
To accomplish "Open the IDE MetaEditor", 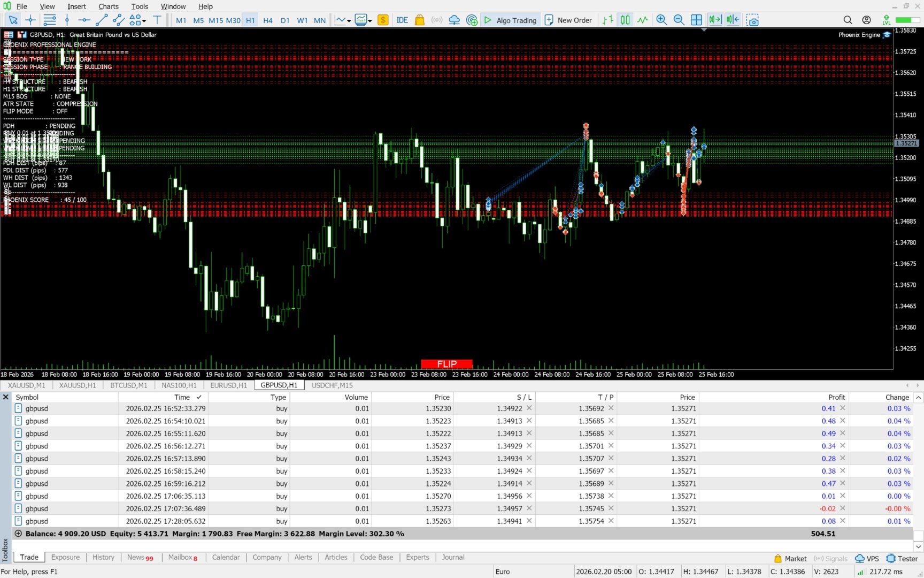I will 402,20.
